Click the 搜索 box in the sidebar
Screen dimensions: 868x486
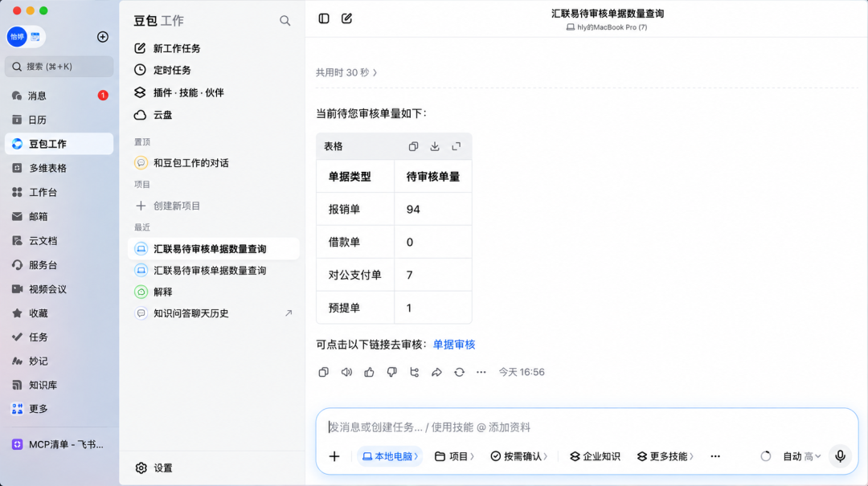pos(59,67)
